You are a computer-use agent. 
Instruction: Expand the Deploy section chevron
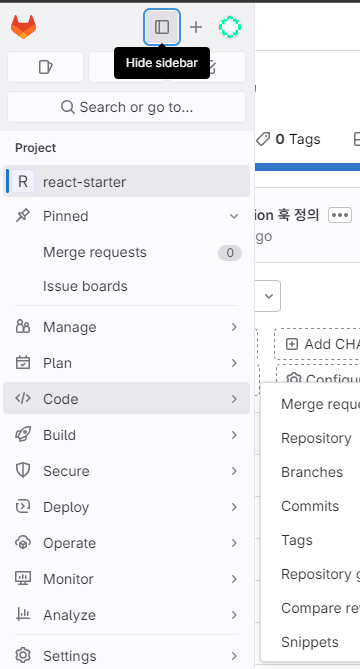[234, 507]
